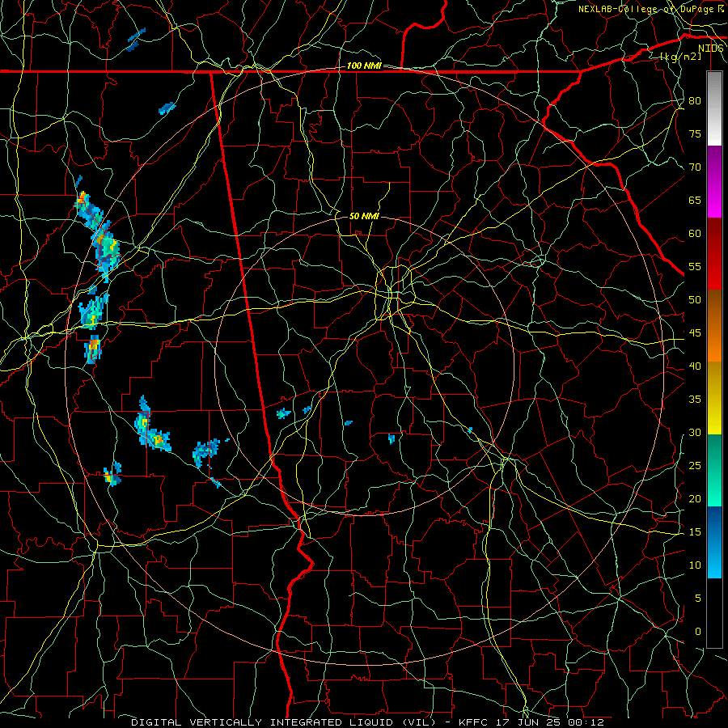
Task: Click the 60 value on the color scale
Action: click(x=695, y=234)
